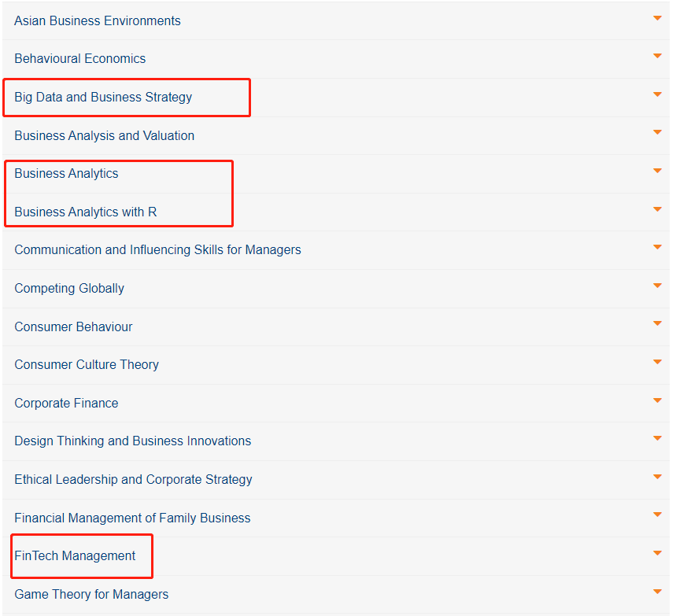Open Business Analysis and Valuation course
This screenshot has width=676, height=616.
pyautogui.click(x=105, y=136)
